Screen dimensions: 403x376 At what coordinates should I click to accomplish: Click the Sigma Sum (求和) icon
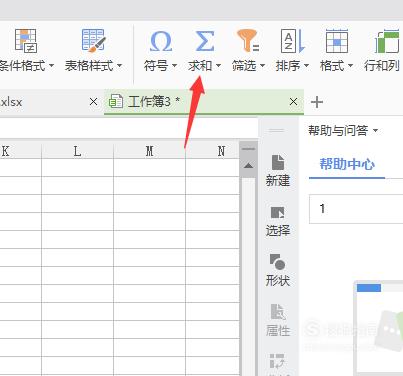pos(204,41)
